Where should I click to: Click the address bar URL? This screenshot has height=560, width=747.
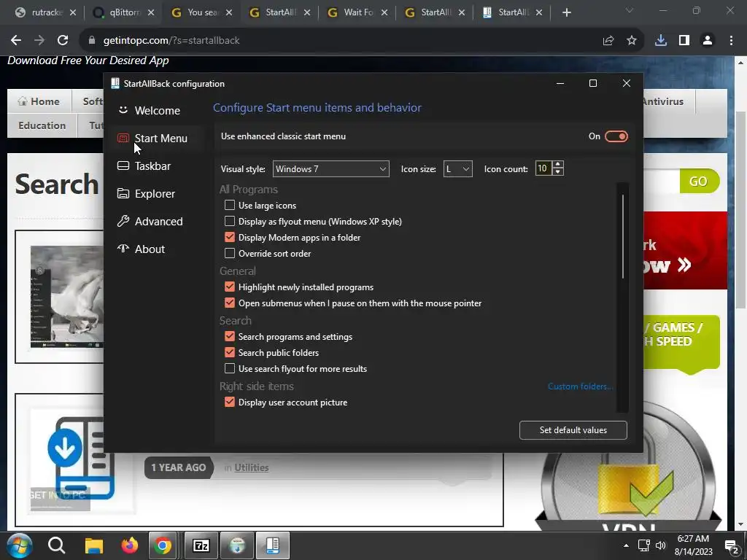(x=171, y=41)
